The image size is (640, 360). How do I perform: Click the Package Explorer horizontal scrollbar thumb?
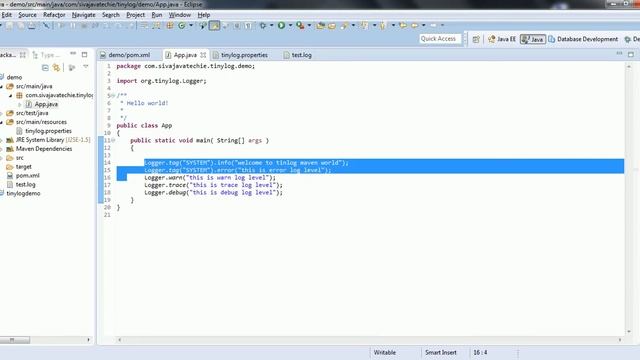click(14, 340)
